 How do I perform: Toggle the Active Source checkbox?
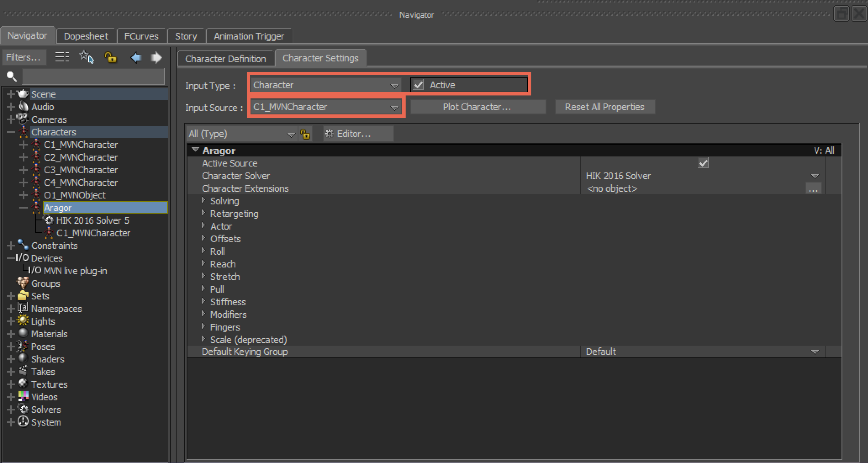[x=703, y=163]
